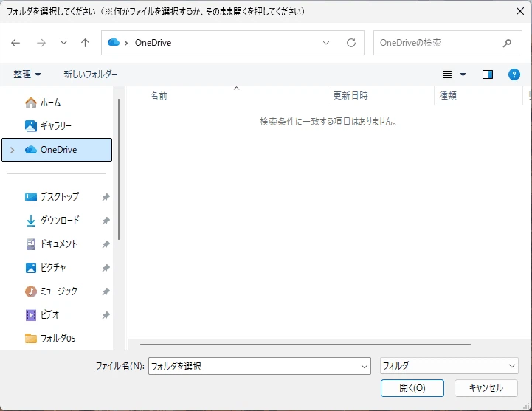The width and height of the screenshot is (532, 411).
Task: Click pin icon beside ピクチャ
Action: 106,268
